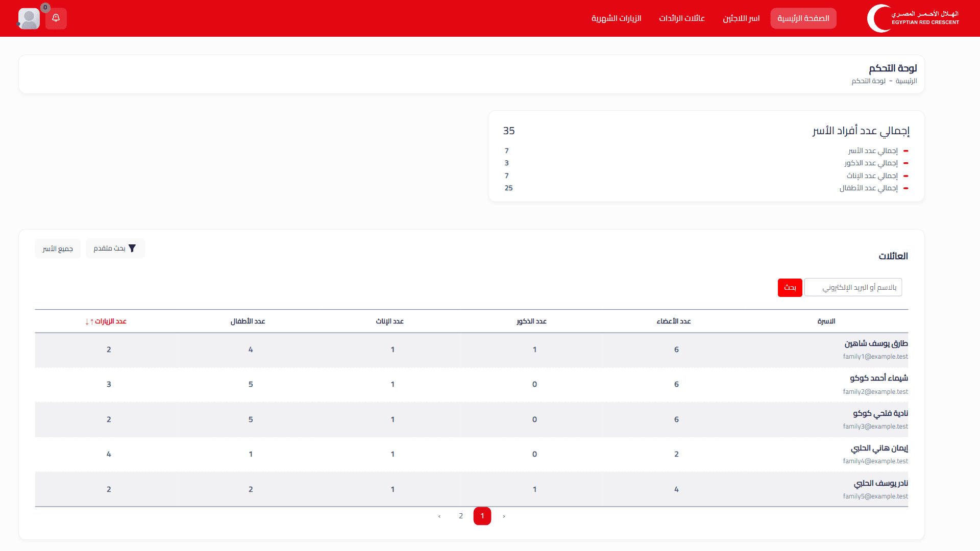Open family نادية فتحي كوكو
The image size is (980, 551).
[x=880, y=413]
